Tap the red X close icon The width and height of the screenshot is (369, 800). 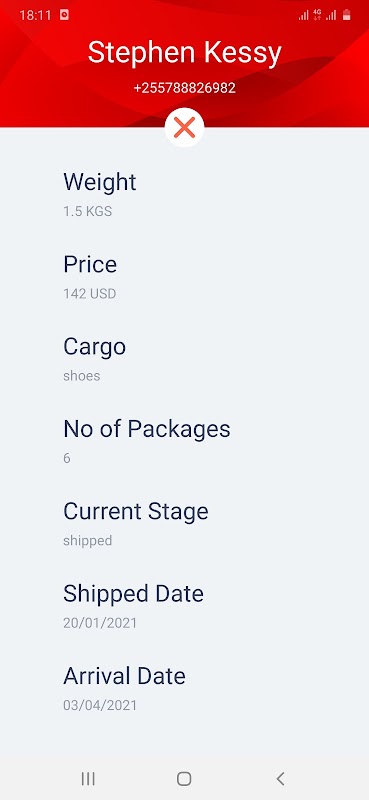click(x=184, y=128)
